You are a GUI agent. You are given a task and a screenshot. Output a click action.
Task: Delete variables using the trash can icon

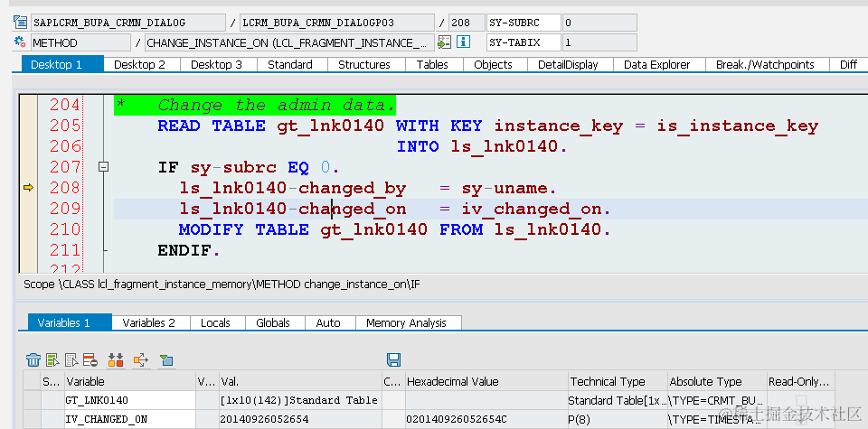(x=33, y=360)
